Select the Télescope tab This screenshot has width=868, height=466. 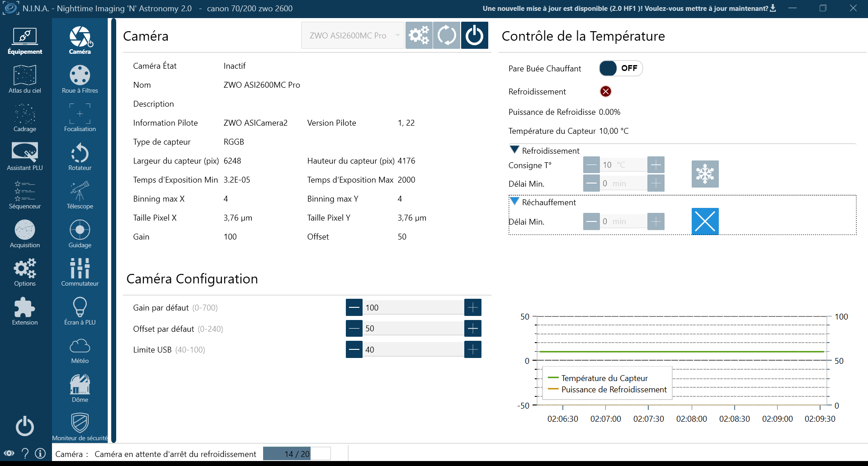coord(80,195)
